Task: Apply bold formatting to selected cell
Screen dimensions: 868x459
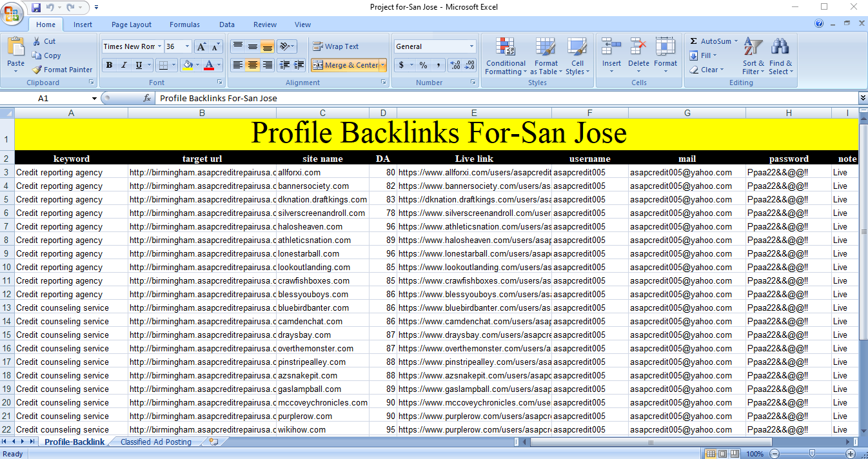Action: 109,64
